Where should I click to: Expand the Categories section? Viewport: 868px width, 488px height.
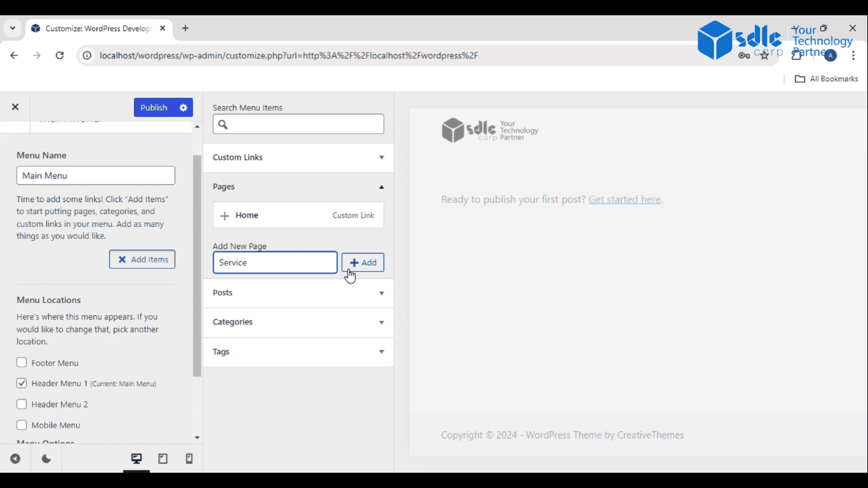[x=298, y=322]
